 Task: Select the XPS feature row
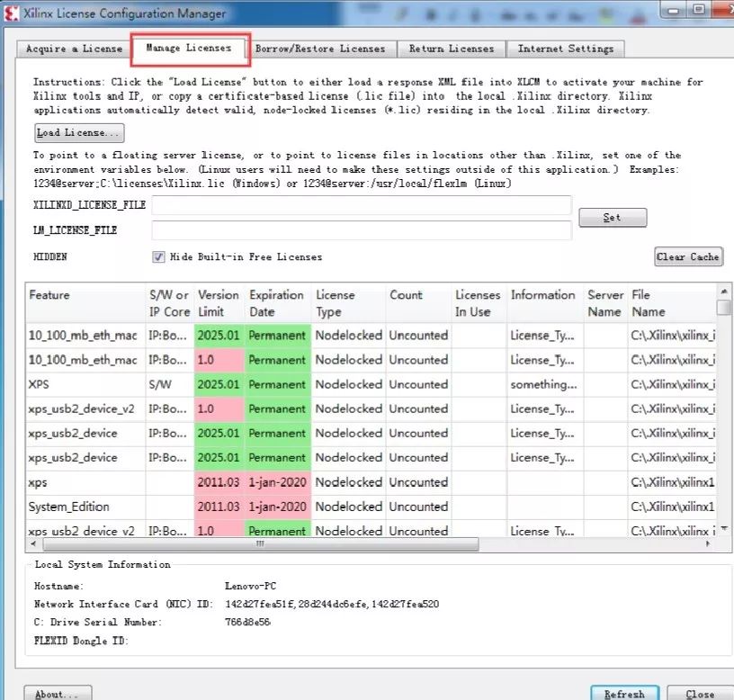pos(371,384)
